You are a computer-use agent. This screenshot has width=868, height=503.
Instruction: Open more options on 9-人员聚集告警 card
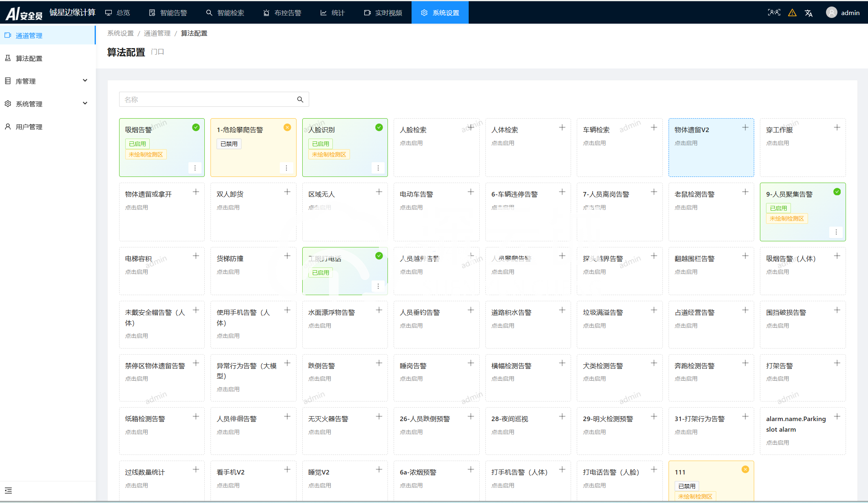(x=836, y=232)
